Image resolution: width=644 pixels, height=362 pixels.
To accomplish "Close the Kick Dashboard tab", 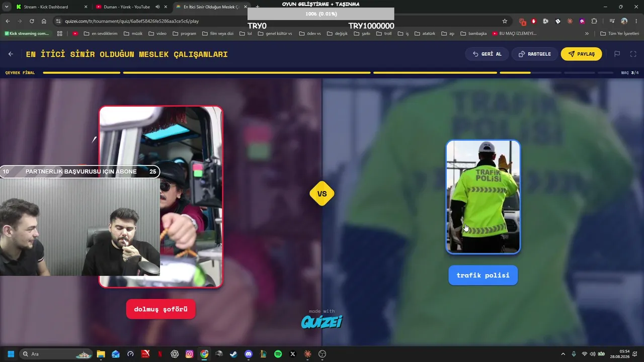I will click(x=86, y=7).
